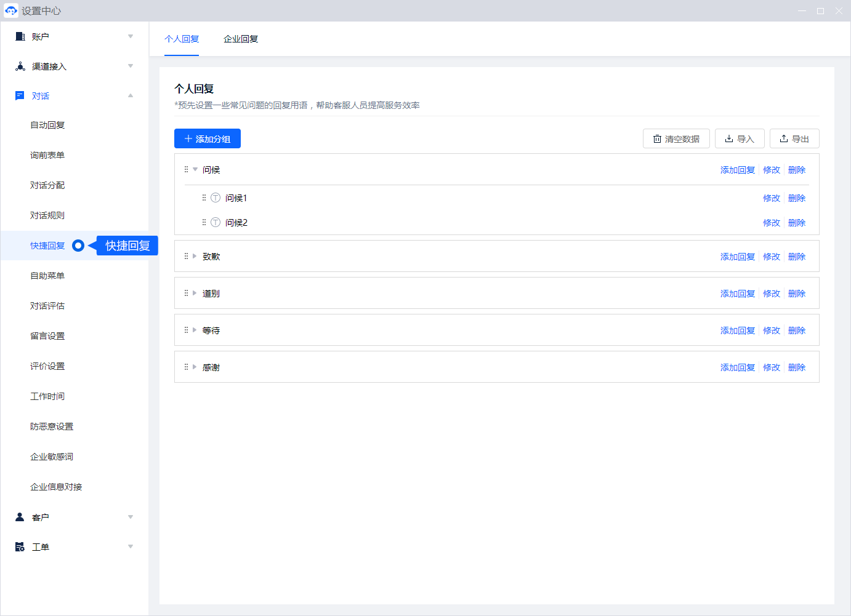Switch to the 个人回复 tab

pos(182,39)
